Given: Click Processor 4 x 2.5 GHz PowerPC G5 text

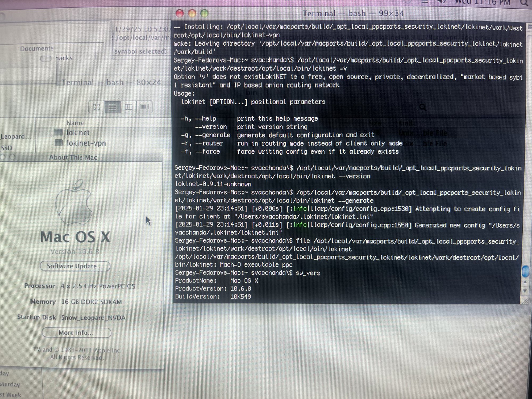Looking at the screenshot, I should click(80, 286).
